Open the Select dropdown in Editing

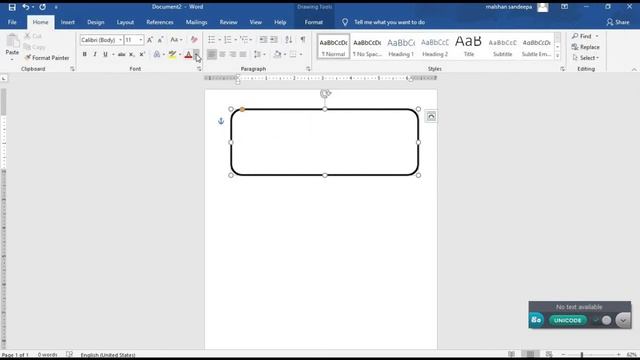coord(586,58)
